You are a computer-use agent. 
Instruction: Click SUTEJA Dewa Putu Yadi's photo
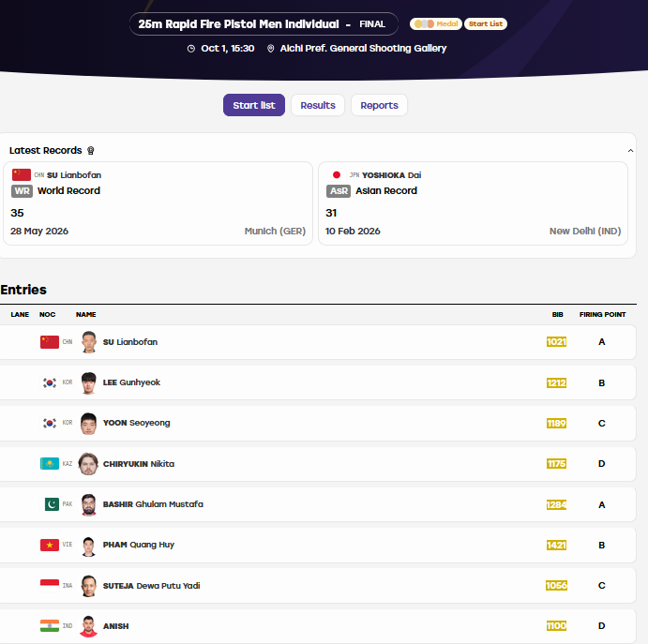coord(88,586)
